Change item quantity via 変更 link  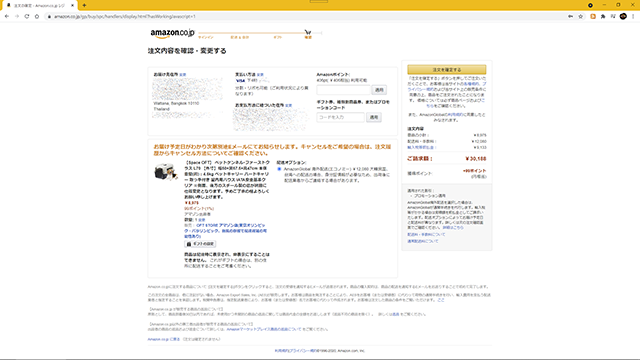202,220
